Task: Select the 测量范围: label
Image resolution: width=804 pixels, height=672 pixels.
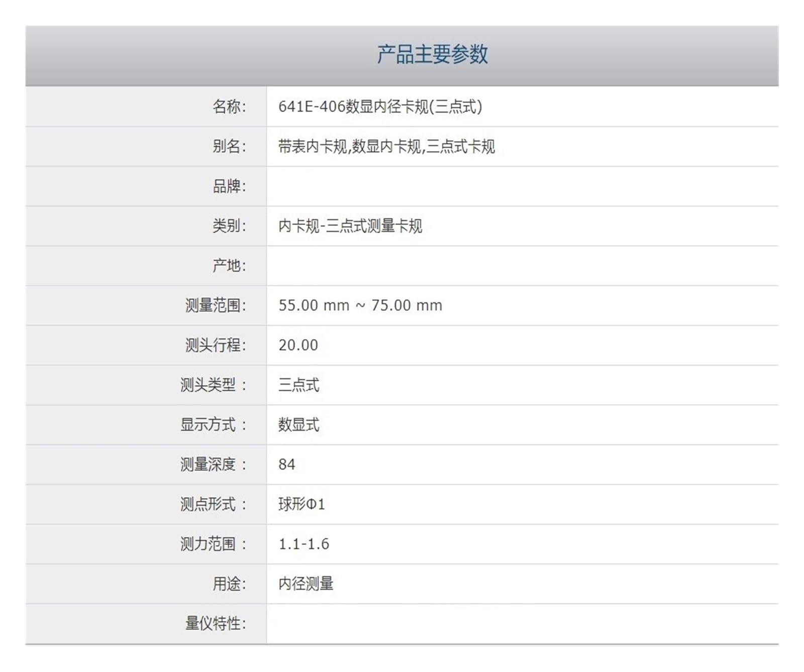Action: pyautogui.click(x=216, y=305)
